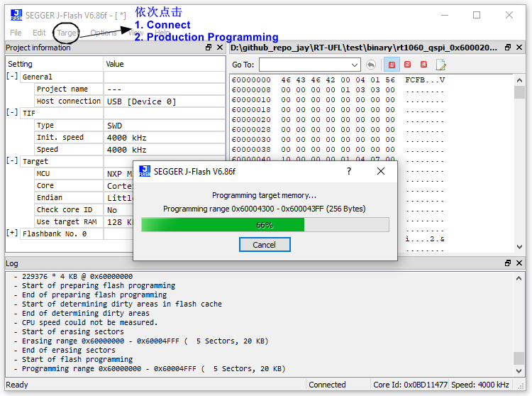Open the Edit menu
Viewport: 532px width, 396px height.
click(39, 33)
